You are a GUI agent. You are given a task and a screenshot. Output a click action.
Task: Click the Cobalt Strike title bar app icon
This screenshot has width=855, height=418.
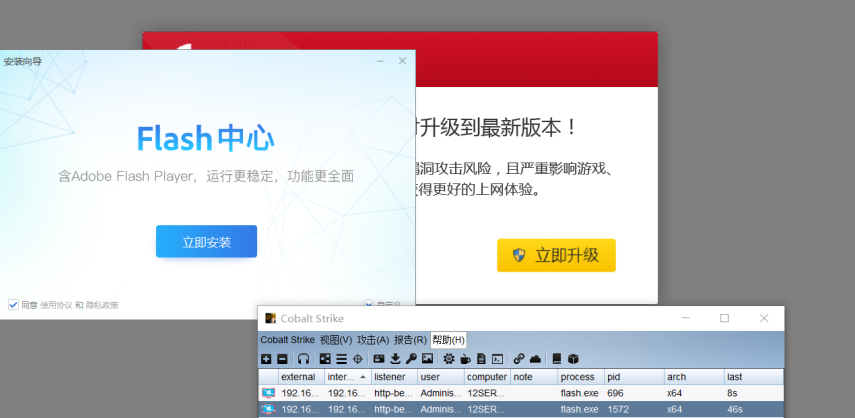coord(270,318)
